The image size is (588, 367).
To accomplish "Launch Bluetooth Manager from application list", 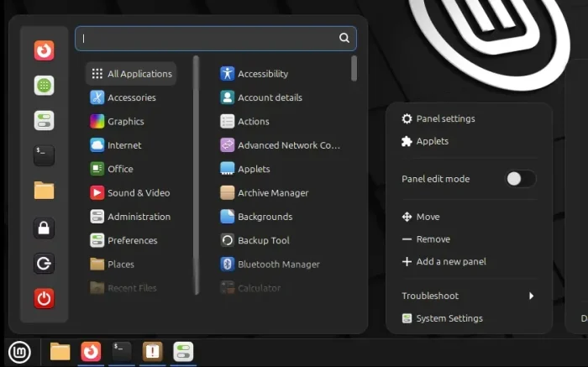I will (x=270, y=265).
